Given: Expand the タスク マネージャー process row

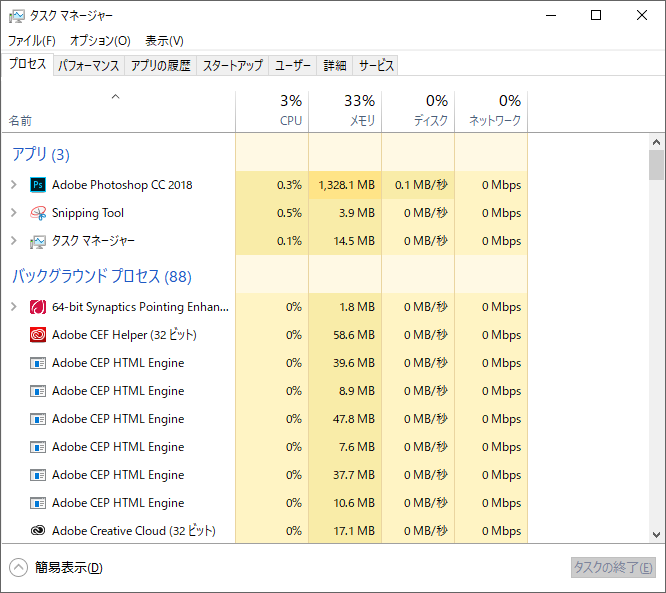Looking at the screenshot, I should point(14,241).
